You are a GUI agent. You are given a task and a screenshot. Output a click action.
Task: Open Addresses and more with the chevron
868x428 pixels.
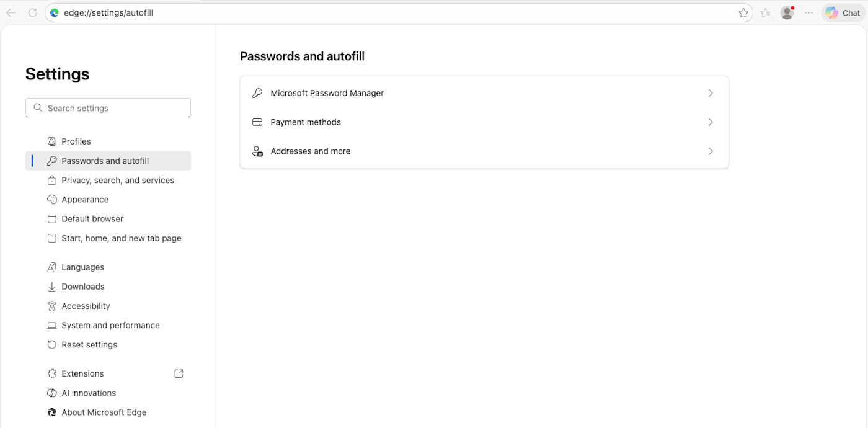click(x=711, y=151)
